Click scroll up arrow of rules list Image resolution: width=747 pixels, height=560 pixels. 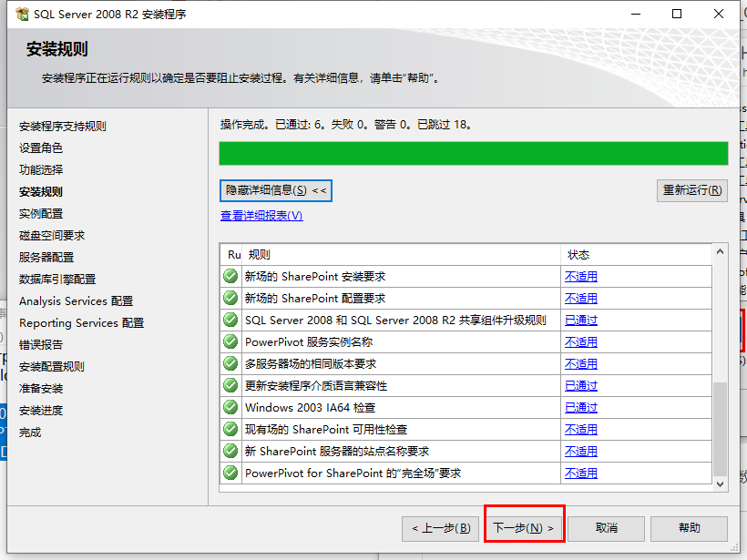(720, 251)
